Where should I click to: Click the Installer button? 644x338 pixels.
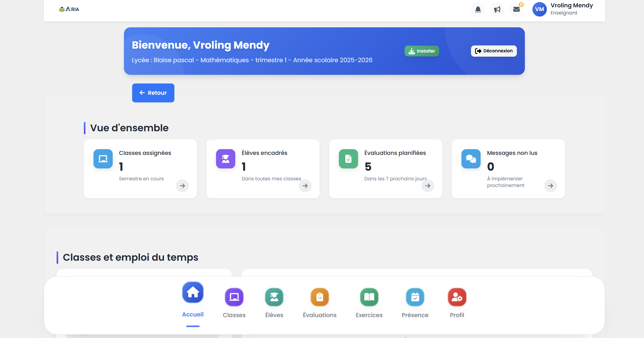[422, 51]
